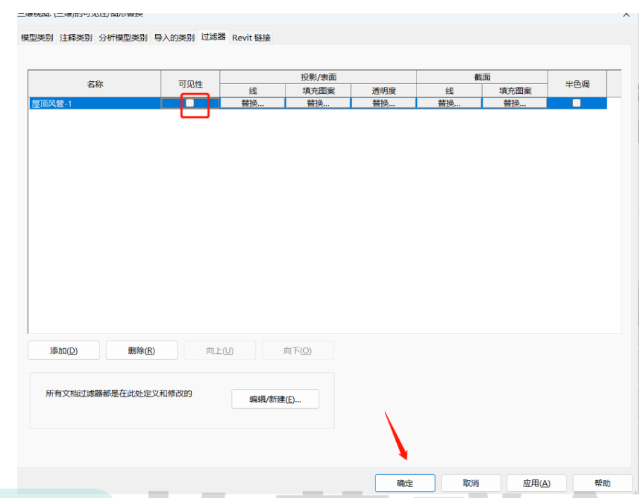Click the 透明度 column header
Screen dimensions: 639x498
coord(383,91)
